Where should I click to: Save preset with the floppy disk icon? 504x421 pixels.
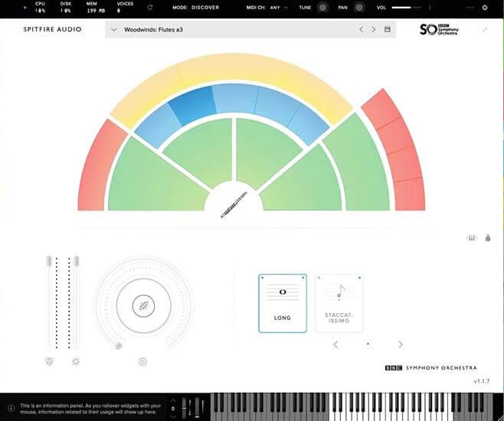point(388,30)
